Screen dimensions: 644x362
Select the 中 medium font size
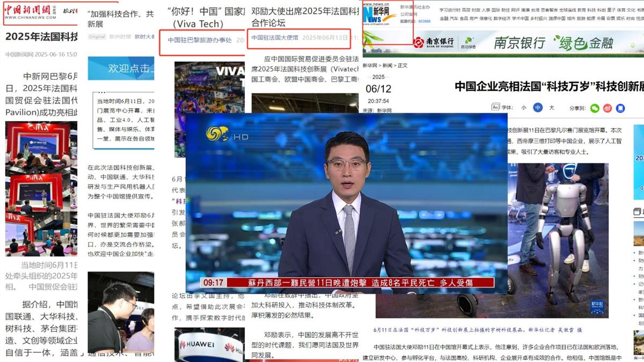[x=537, y=107]
